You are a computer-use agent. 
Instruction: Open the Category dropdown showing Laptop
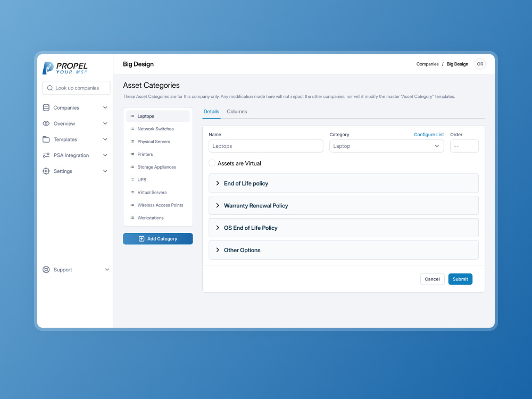[386, 146]
